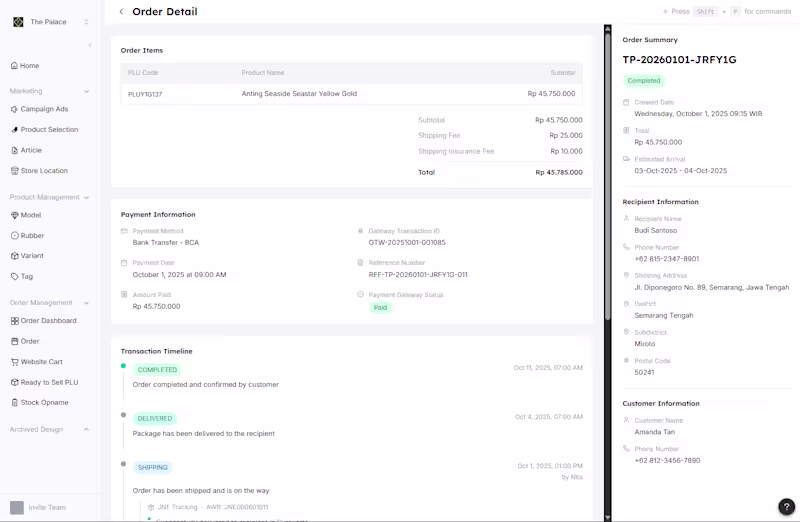Collapse Product Management section

coord(86,197)
